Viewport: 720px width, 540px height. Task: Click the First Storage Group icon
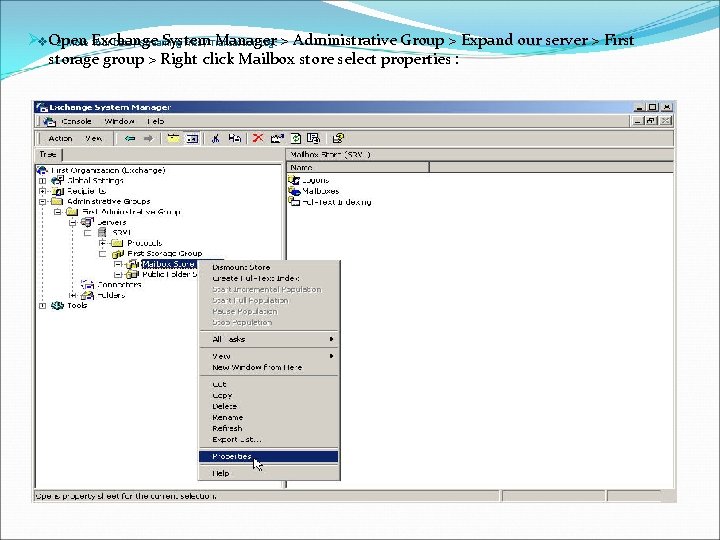click(x=118, y=253)
